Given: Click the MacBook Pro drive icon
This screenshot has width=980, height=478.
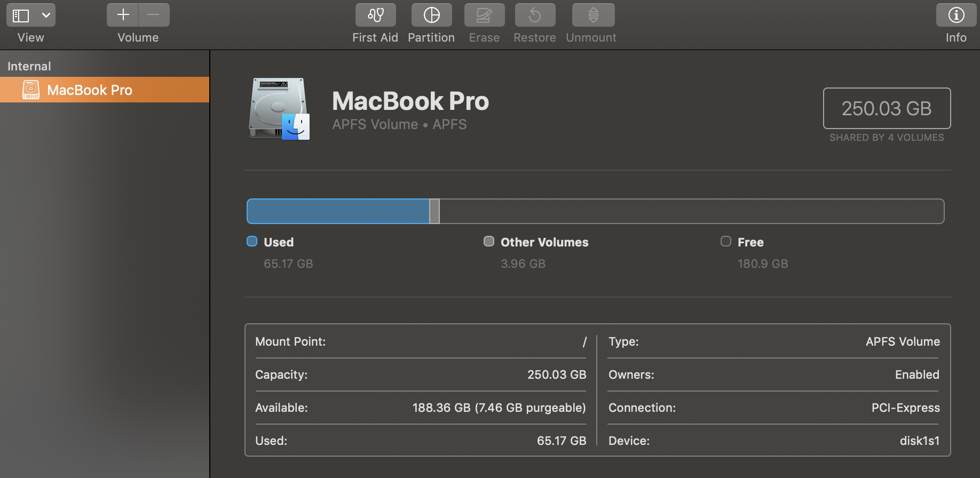Looking at the screenshot, I should click(279, 109).
